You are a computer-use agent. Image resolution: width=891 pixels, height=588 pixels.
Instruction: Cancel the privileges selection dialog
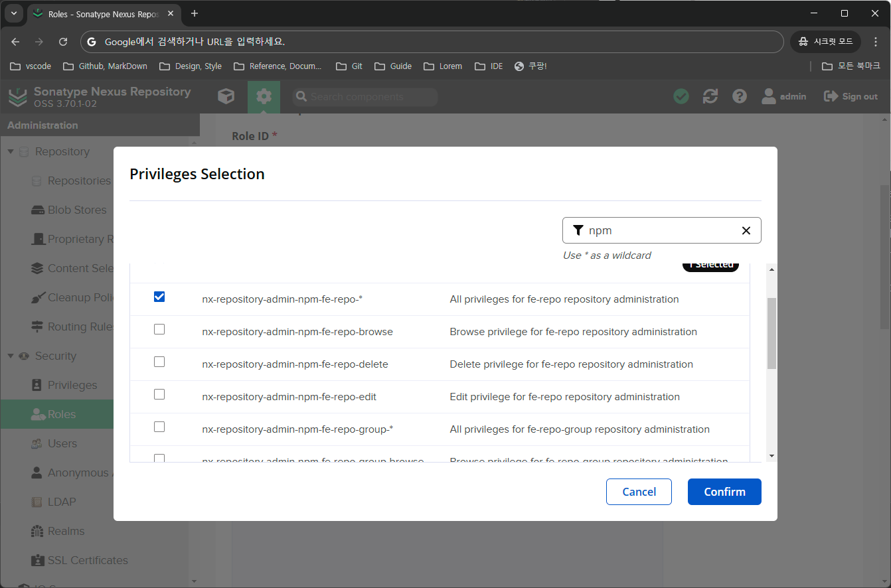pyautogui.click(x=639, y=492)
